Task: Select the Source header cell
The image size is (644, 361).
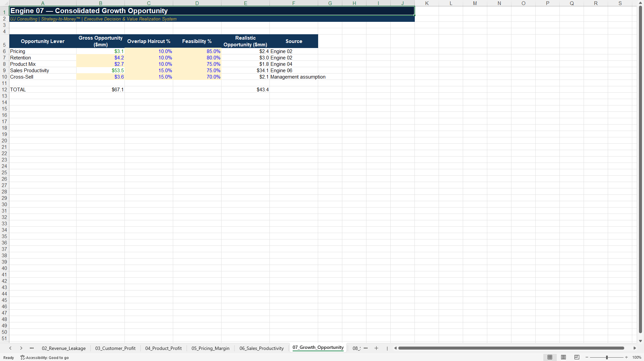Action: [294, 41]
